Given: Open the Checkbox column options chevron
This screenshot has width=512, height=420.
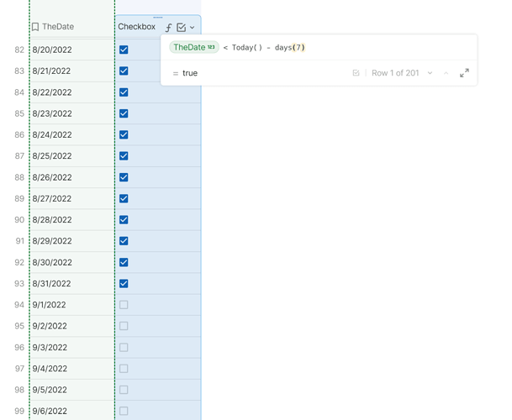Looking at the screenshot, I should [x=193, y=28].
